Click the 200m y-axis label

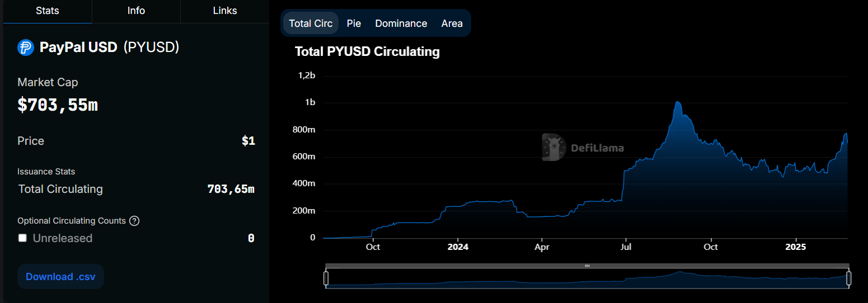pos(304,211)
